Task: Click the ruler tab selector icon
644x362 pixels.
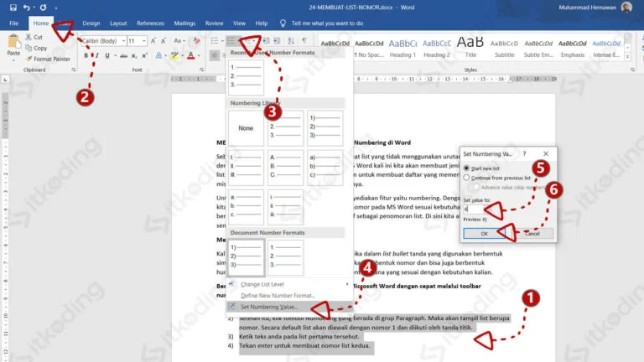Action: click(x=5, y=80)
